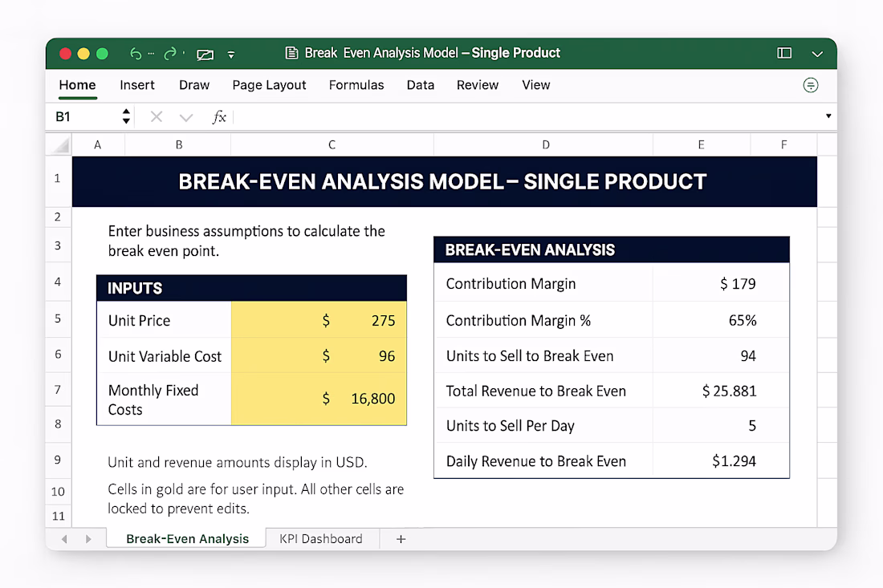Select column A header
The image size is (883, 588).
click(98, 144)
